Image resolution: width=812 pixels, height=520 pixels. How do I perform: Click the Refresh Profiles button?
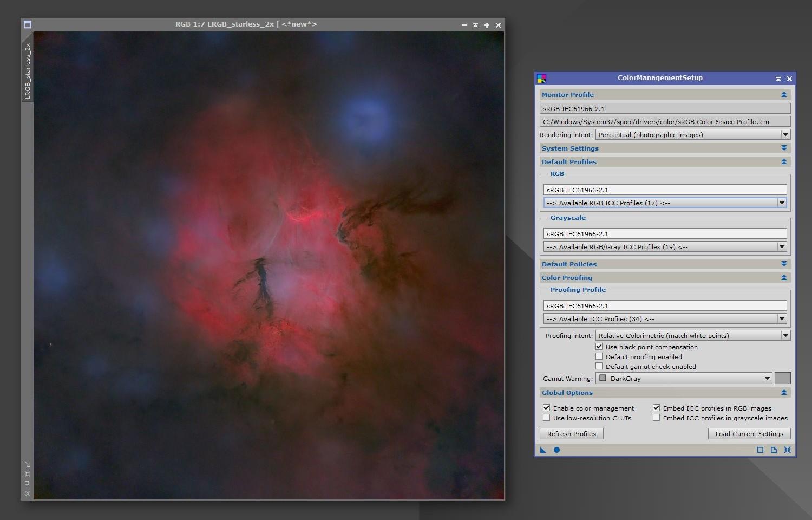point(572,433)
